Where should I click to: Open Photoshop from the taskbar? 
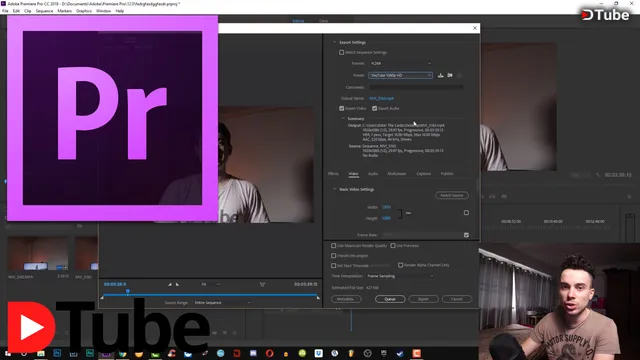[57, 353]
